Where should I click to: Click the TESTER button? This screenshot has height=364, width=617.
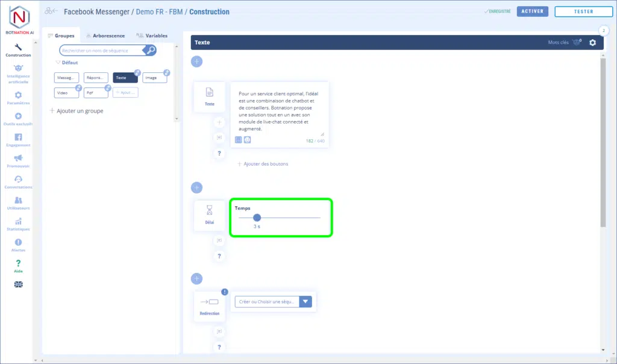tap(583, 11)
